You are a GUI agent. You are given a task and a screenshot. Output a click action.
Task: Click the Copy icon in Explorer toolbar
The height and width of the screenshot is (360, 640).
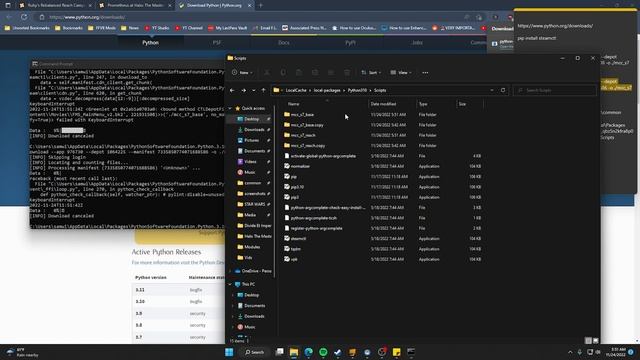coord(283,73)
